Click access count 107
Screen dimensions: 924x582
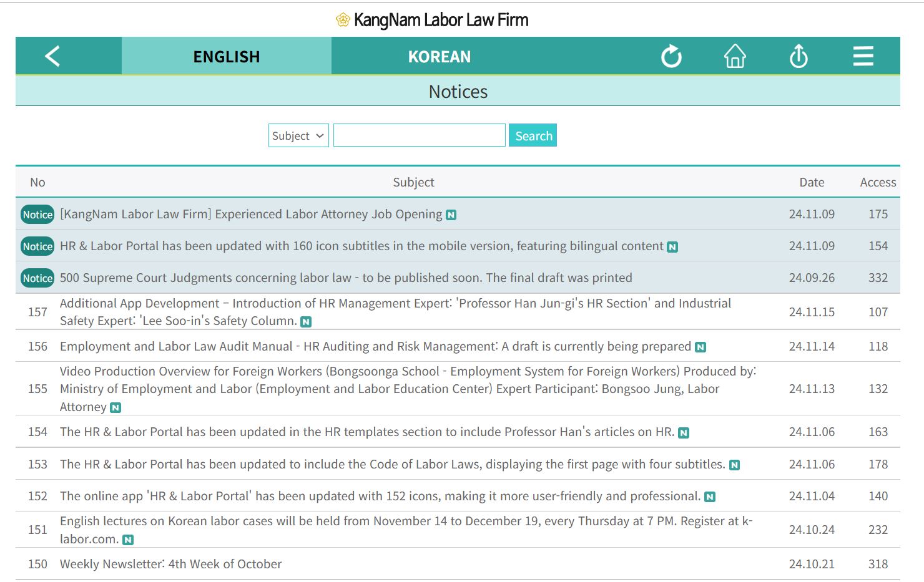coord(878,312)
